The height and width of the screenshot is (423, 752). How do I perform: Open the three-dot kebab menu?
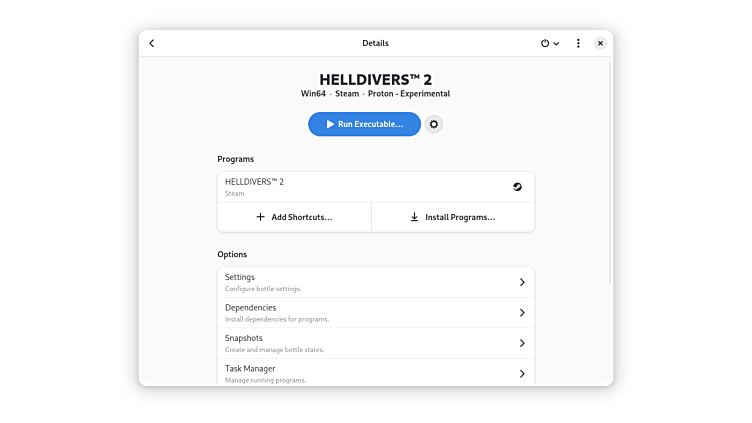[578, 43]
